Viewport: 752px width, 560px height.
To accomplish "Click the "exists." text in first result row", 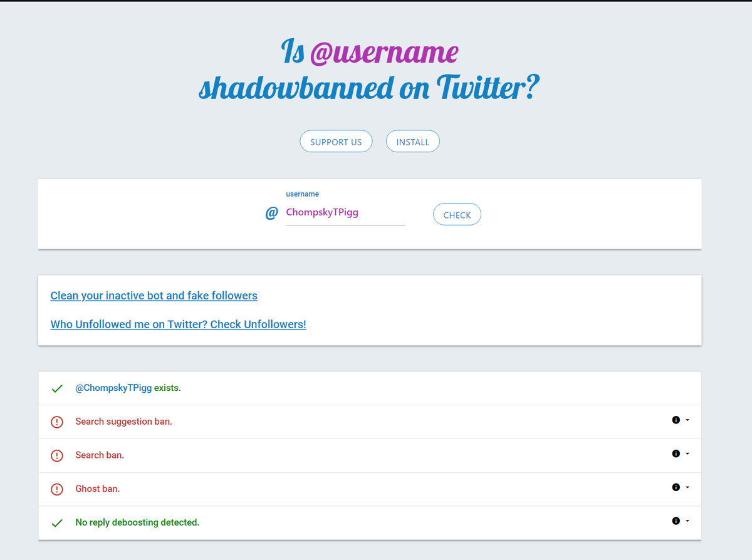I will pyautogui.click(x=167, y=388).
